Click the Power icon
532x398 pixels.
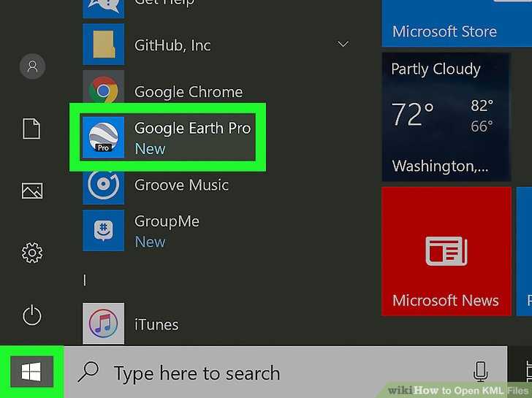coord(32,315)
